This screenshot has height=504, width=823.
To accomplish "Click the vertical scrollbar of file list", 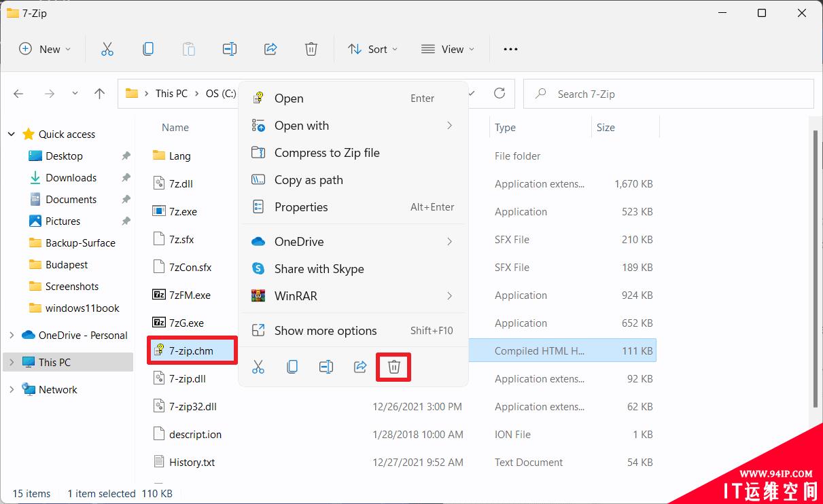I will (x=816, y=270).
